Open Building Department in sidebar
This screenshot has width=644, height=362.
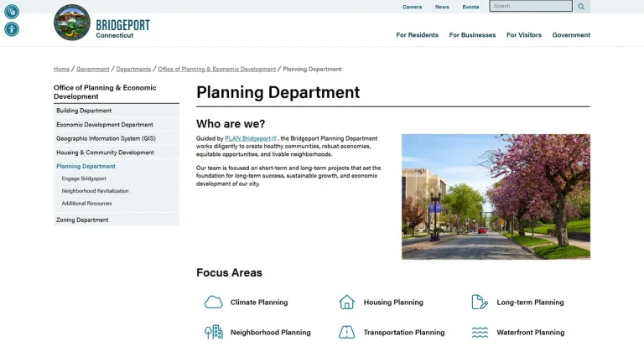click(117, 111)
